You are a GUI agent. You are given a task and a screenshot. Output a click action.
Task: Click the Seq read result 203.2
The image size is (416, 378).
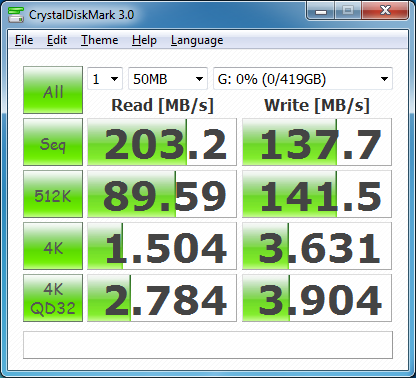coord(162,142)
